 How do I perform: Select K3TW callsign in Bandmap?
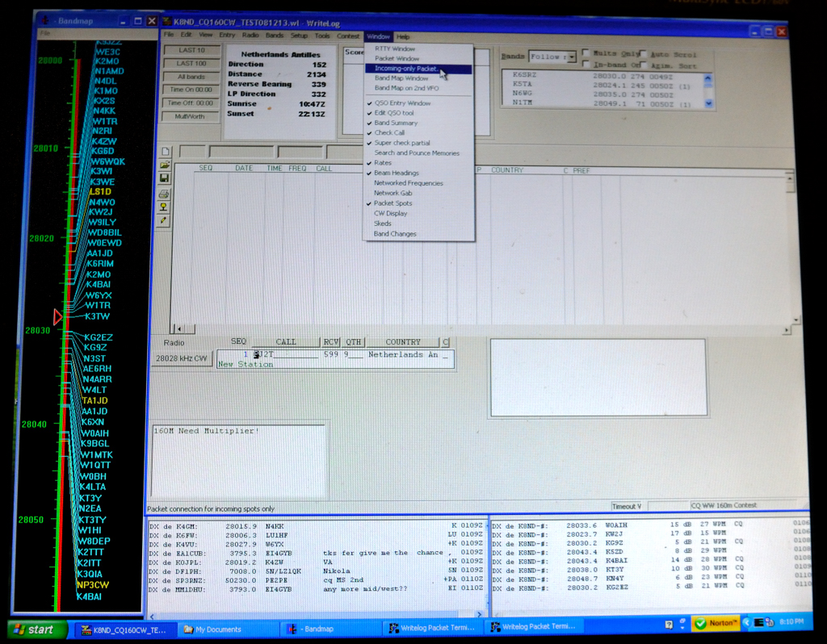coord(98,316)
